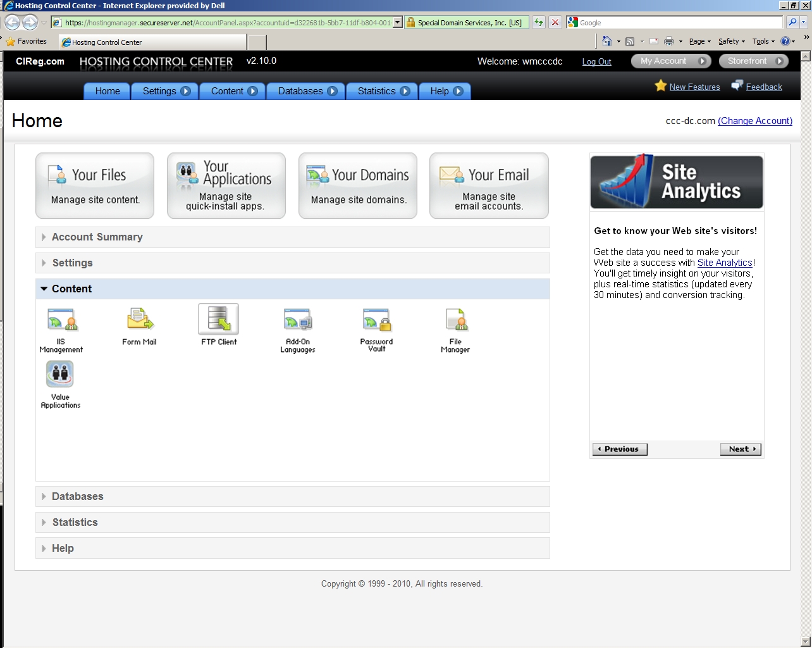The width and height of the screenshot is (812, 648).
Task: Click the Change Account link
Action: click(755, 121)
